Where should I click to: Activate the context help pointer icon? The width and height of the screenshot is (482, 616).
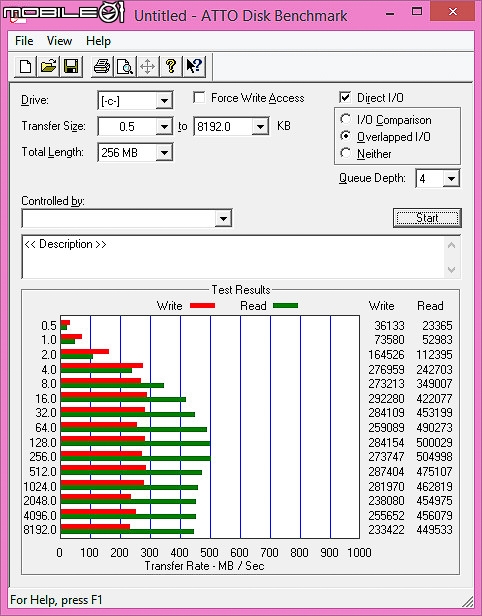click(194, 66)
